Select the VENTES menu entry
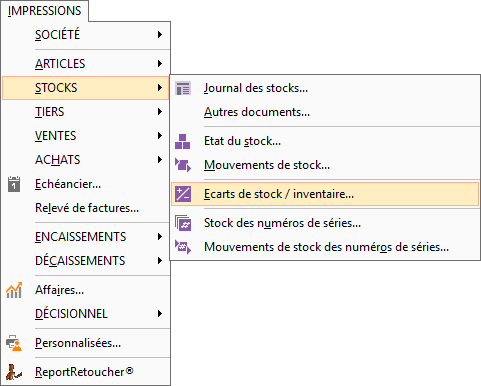481x386 pixels. 86,136
